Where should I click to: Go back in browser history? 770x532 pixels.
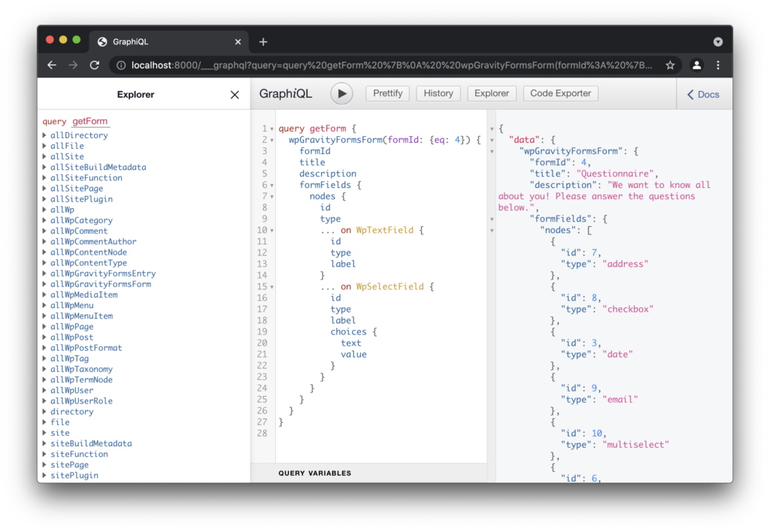tap(52, 65)
